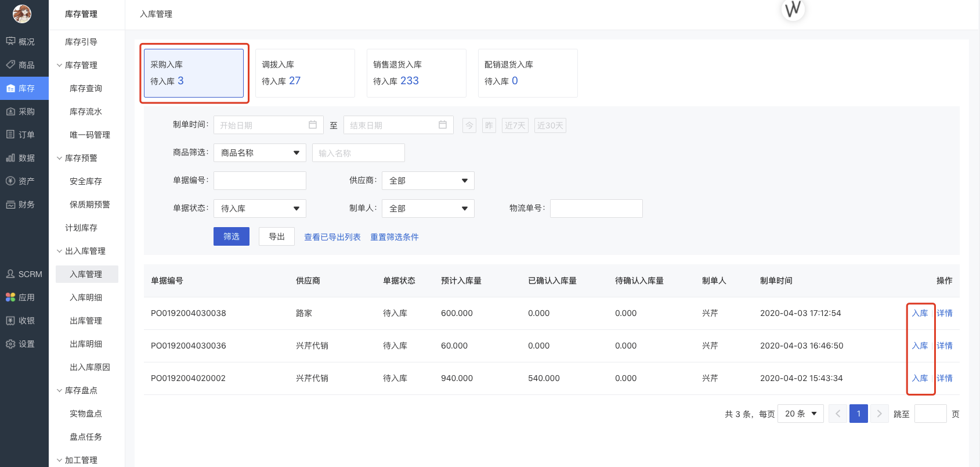Image resolution: width=980 pixels, height=467 pixels.
Task: Open the 20 条 per-page dropdown
Action: point(801,414)
